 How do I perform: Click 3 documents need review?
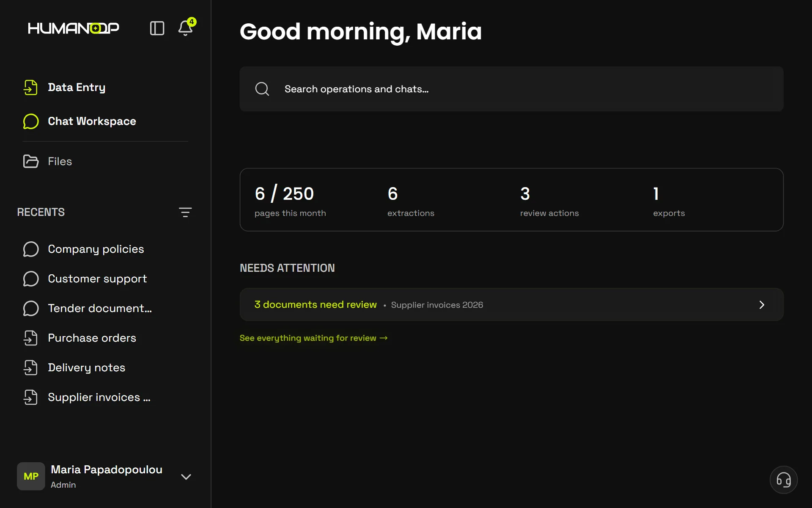[x=315, y=305]
